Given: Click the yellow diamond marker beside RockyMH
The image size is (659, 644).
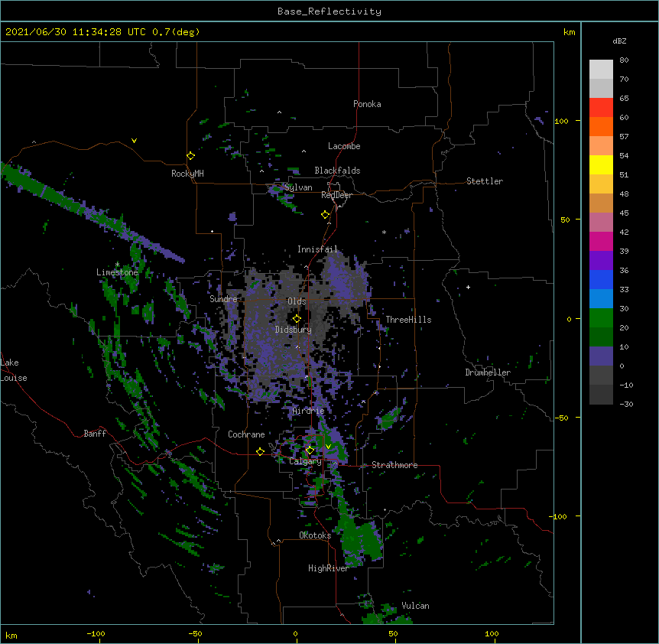Looking at the screenshot, I should [190, 156].
